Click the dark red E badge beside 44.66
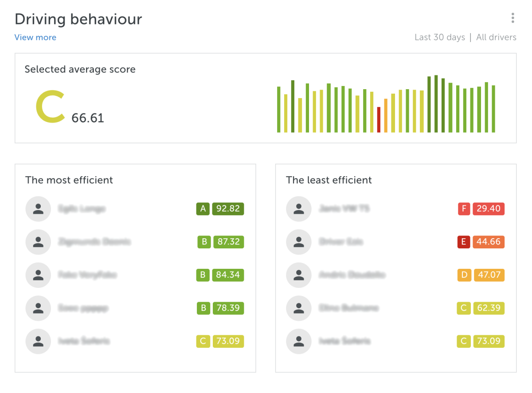The width and height of the screenshot is (532, 393). [464, 242]
